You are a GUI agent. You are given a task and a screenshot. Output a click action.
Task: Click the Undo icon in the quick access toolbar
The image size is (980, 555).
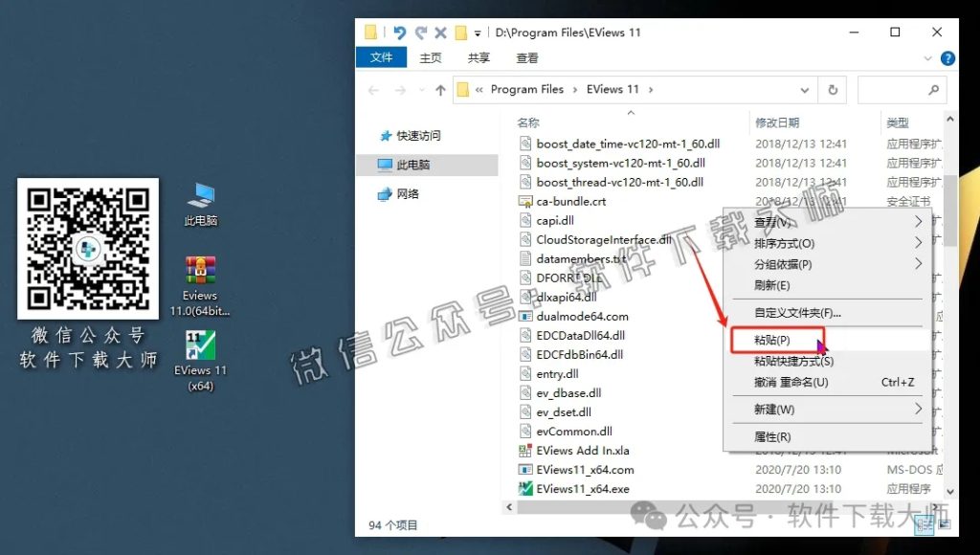400,32
